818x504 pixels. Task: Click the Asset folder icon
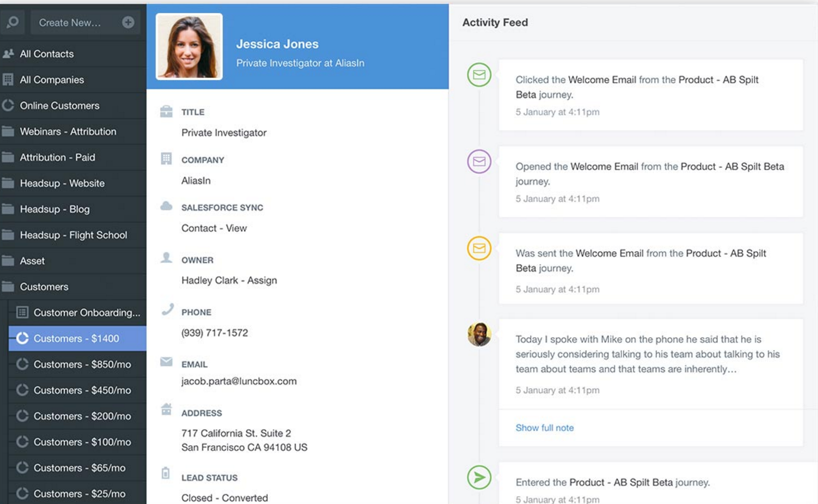click(x=8, y=261)
